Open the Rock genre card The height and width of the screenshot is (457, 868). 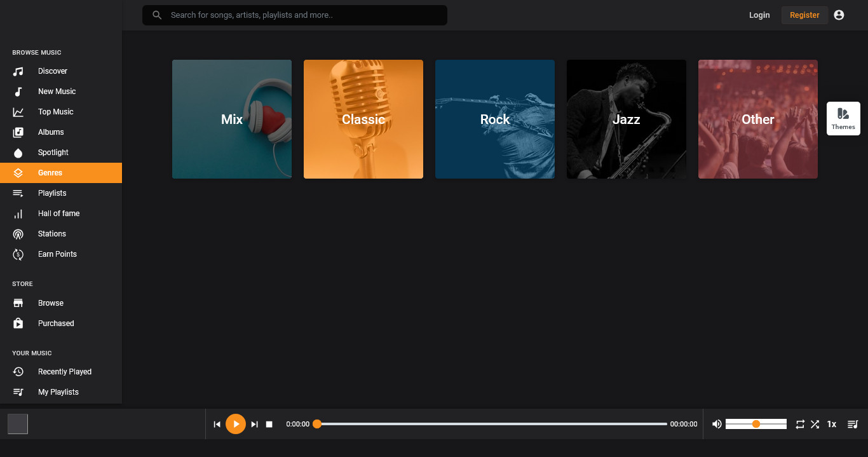coord(495,119)
